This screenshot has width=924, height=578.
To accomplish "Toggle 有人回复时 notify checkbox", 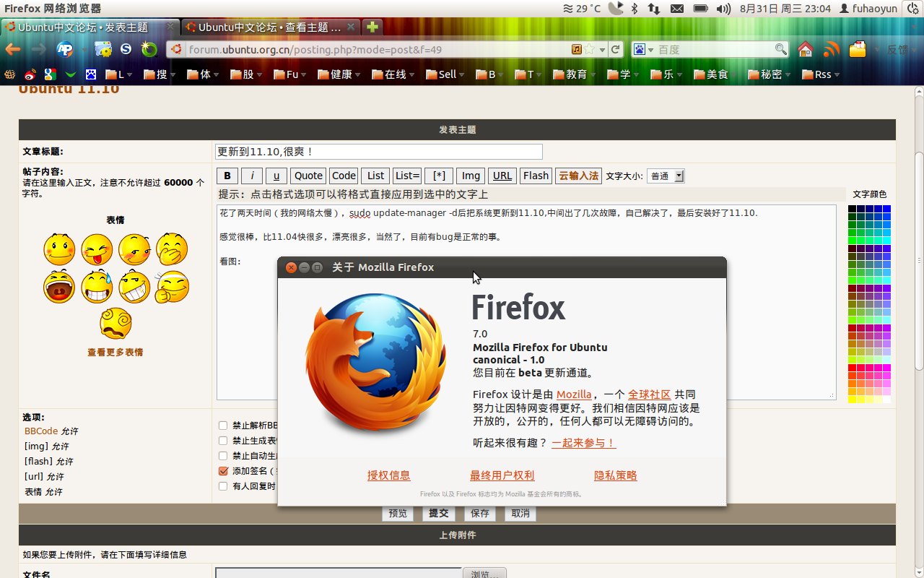I will (223, 486).
